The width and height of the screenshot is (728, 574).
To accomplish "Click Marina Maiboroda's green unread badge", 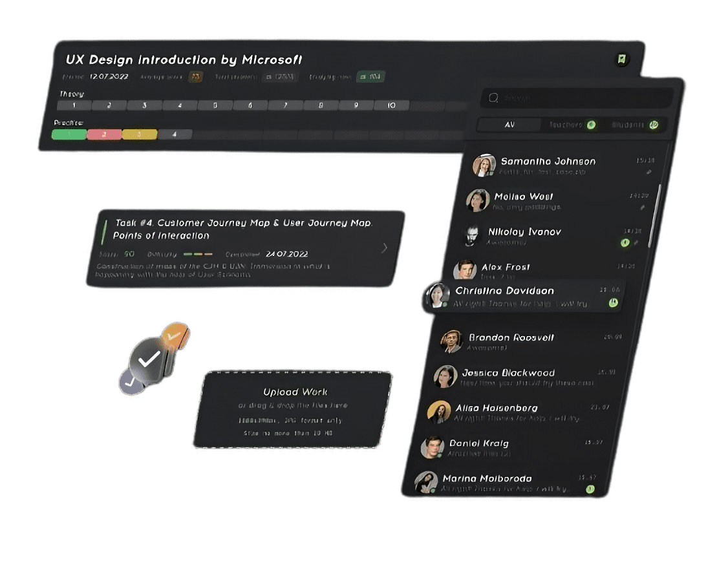I will coord(590,489).
